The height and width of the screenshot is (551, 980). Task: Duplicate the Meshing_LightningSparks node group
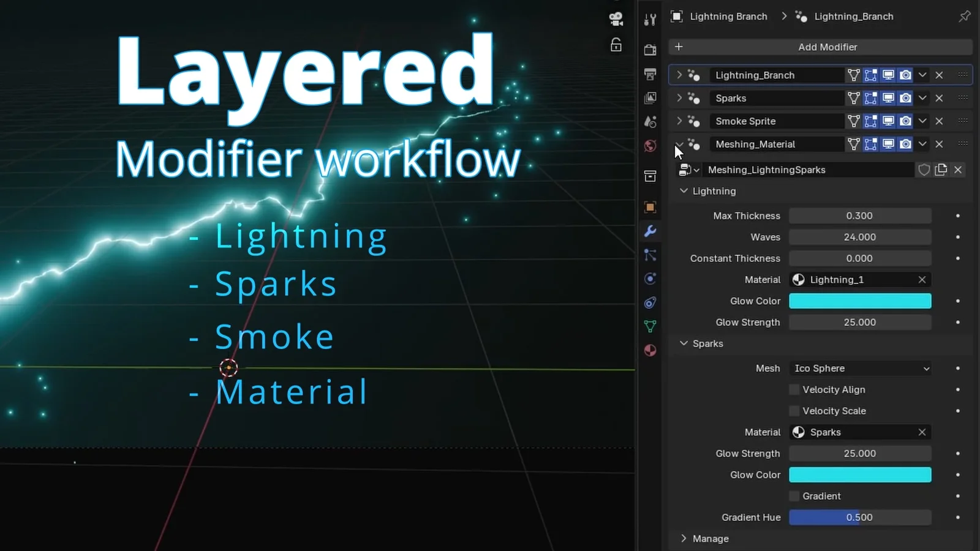(941, 170)
